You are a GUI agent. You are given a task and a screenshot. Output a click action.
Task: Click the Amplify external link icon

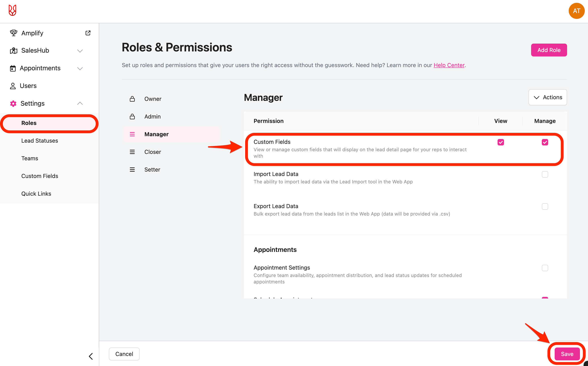click(88, 33)
